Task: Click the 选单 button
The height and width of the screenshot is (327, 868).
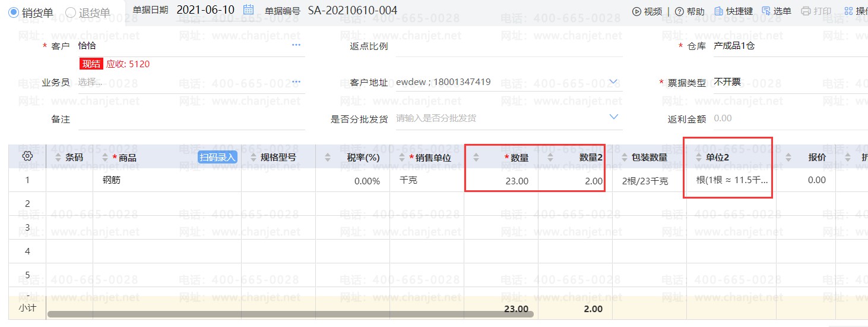Action: point(777,11)
